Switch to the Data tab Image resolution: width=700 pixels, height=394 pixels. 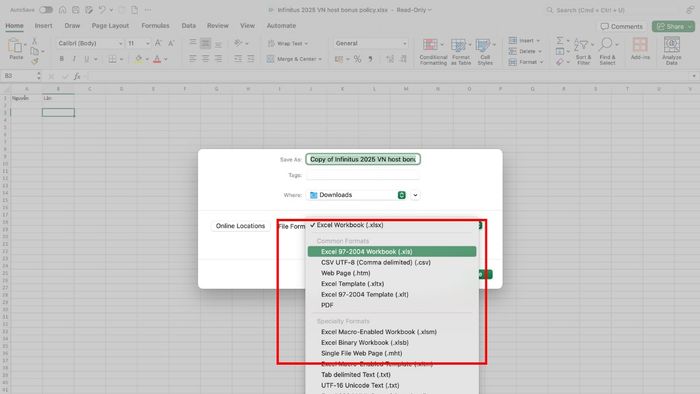(188, 26)
